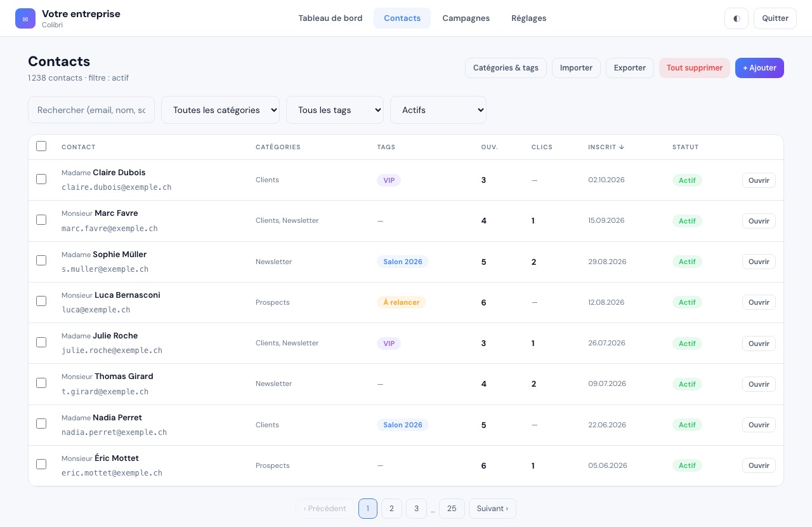Toggle dark mode theme button

click(x=737, y=18)
